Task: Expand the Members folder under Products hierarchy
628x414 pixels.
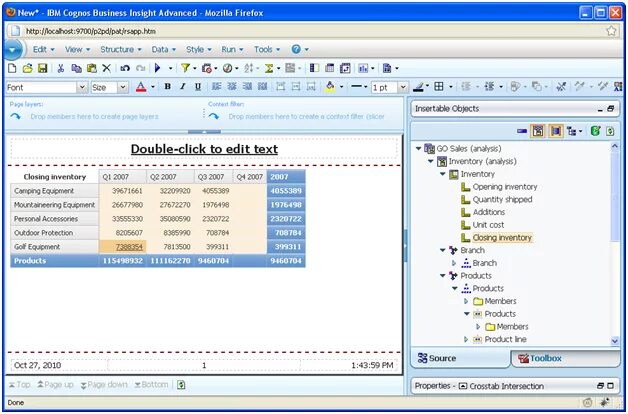Action: point(466,301)
